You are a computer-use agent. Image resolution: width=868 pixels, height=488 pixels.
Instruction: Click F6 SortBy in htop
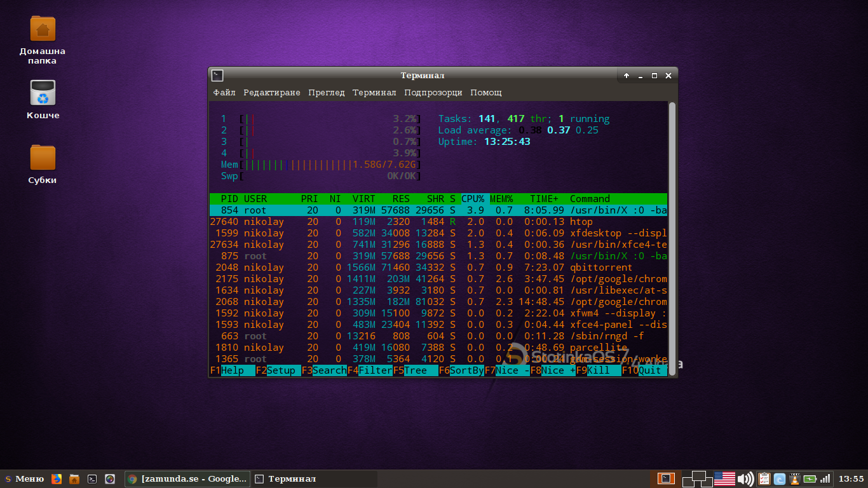[x=461, y=370]
